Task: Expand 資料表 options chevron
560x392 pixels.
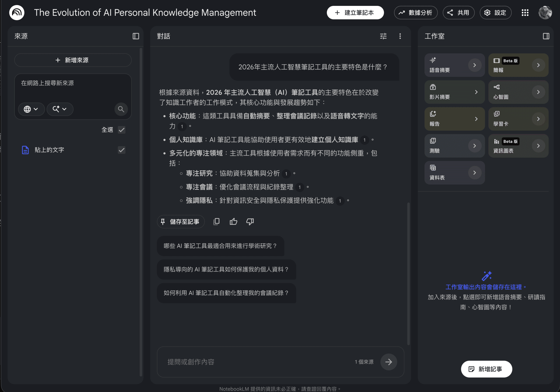Action: tap(474, 172)
